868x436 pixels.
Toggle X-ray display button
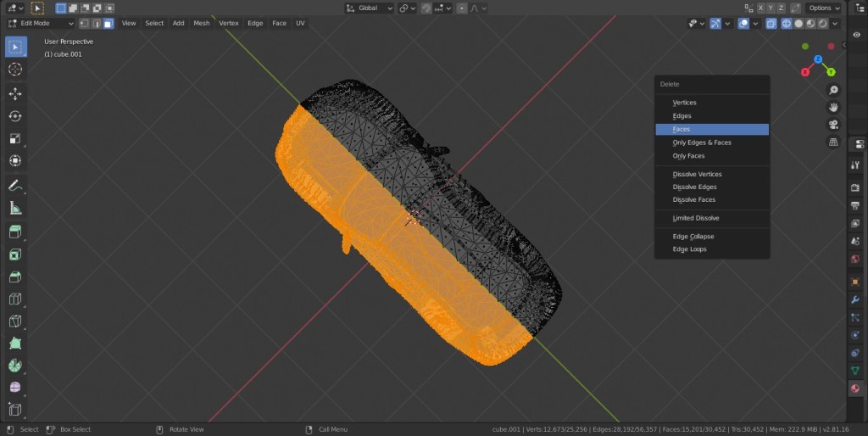tap(771, 24)
